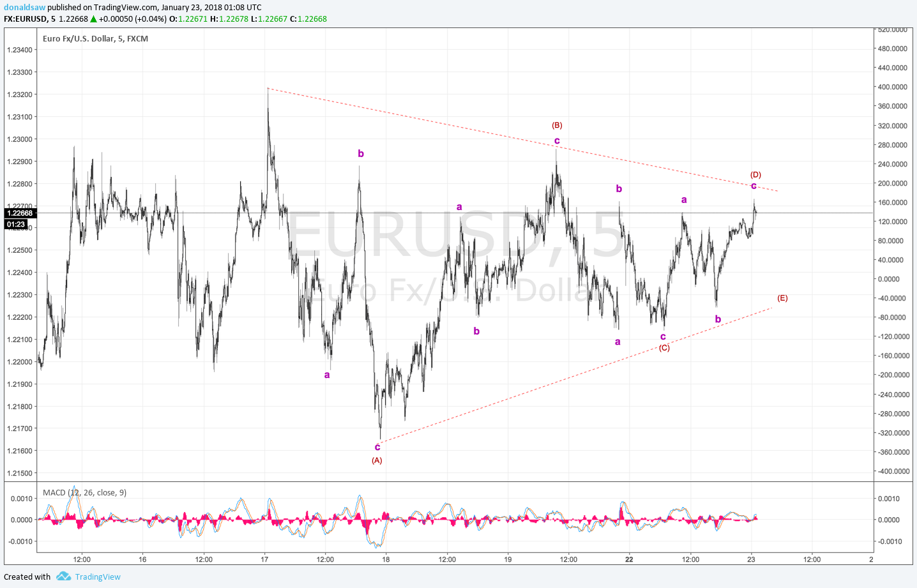Screen dimensions: 917x588
Task: Click the 17 date on time axis
Action: tap(264, 559)
